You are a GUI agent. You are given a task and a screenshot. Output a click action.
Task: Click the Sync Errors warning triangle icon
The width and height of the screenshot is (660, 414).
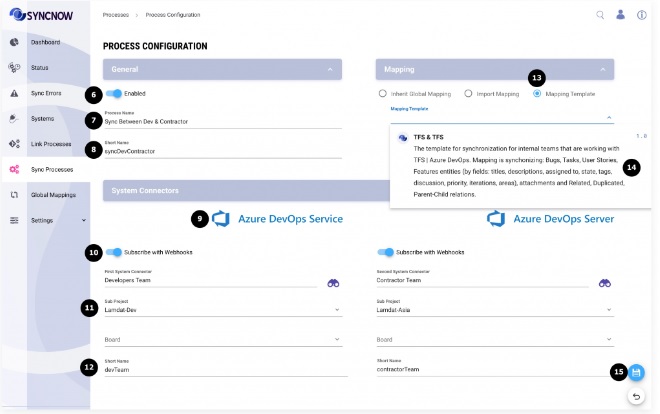coord(14,93)
